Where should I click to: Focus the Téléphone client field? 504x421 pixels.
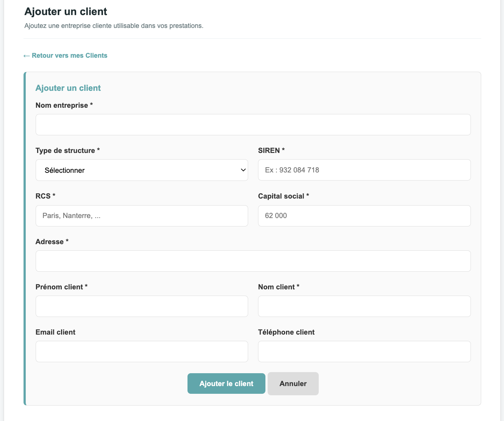click(x=364, y=352)
